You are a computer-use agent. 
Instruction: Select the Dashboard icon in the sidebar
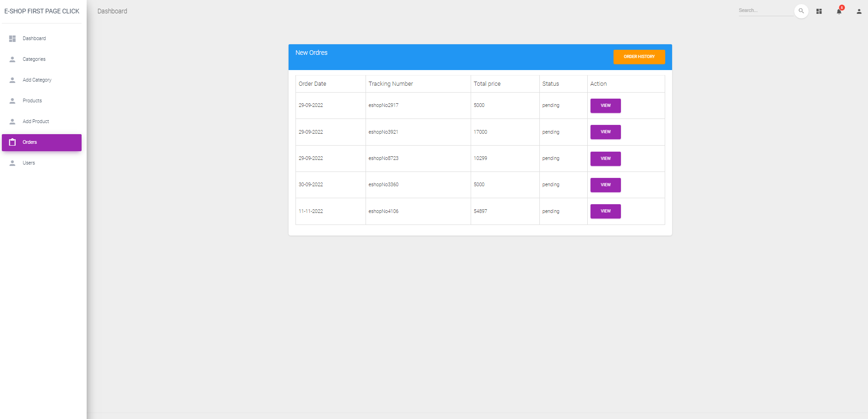[12, 38]
